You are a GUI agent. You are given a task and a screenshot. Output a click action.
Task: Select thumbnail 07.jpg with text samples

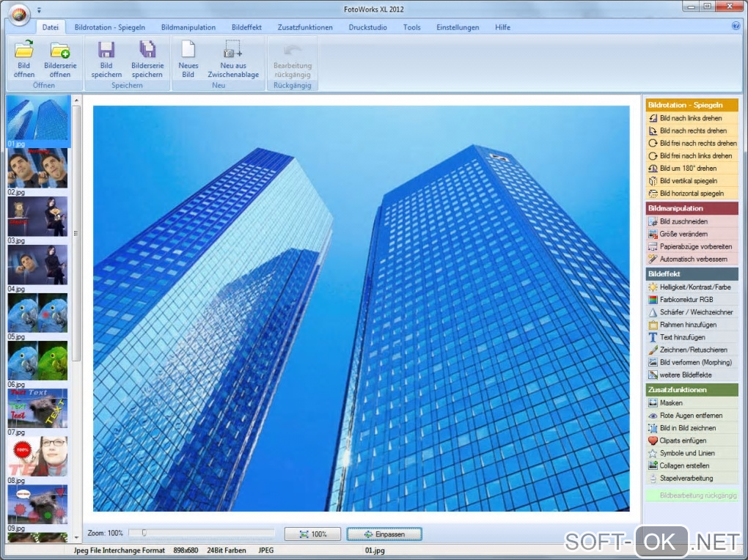point(37,408)
